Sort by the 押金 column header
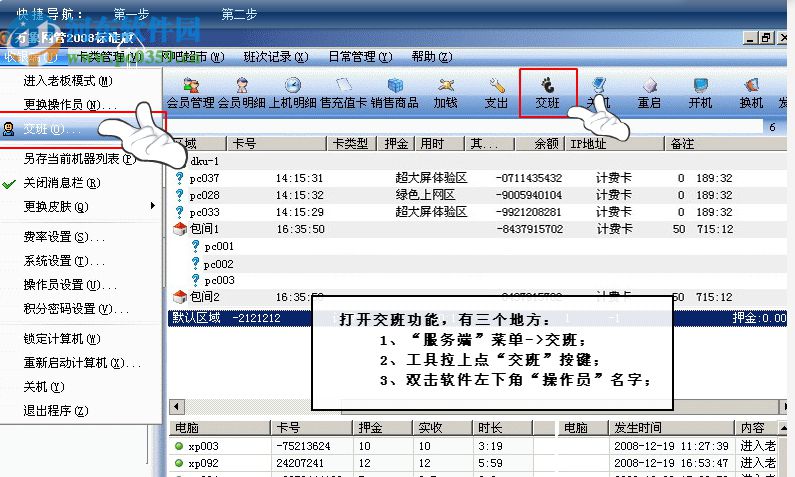Viewport: 795px width, 477px height. point(396,144)
